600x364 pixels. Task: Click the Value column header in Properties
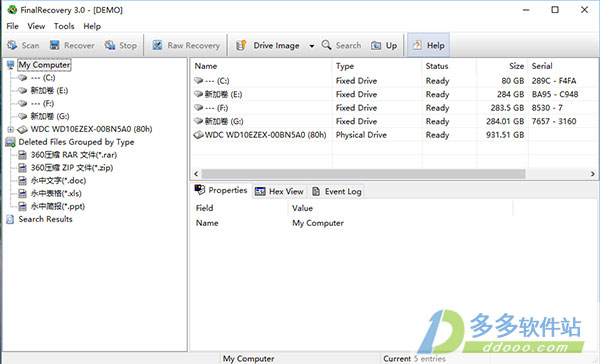coord(400,208)
